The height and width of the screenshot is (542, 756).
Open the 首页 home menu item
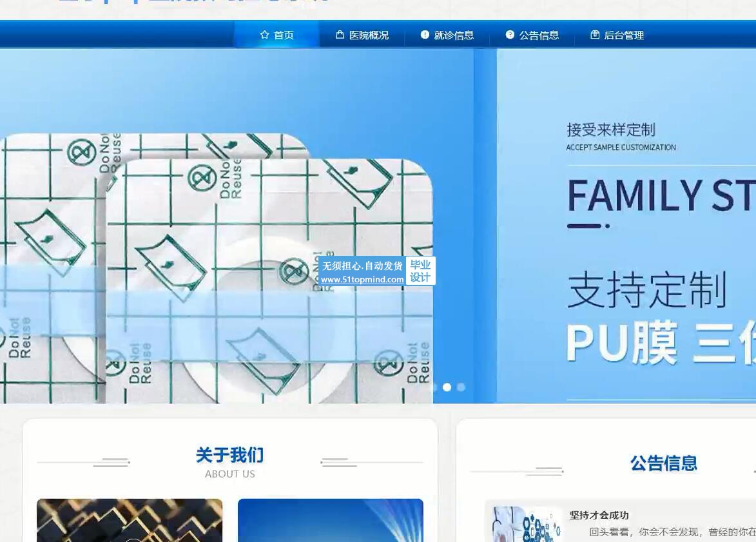[x=276, y=35]
